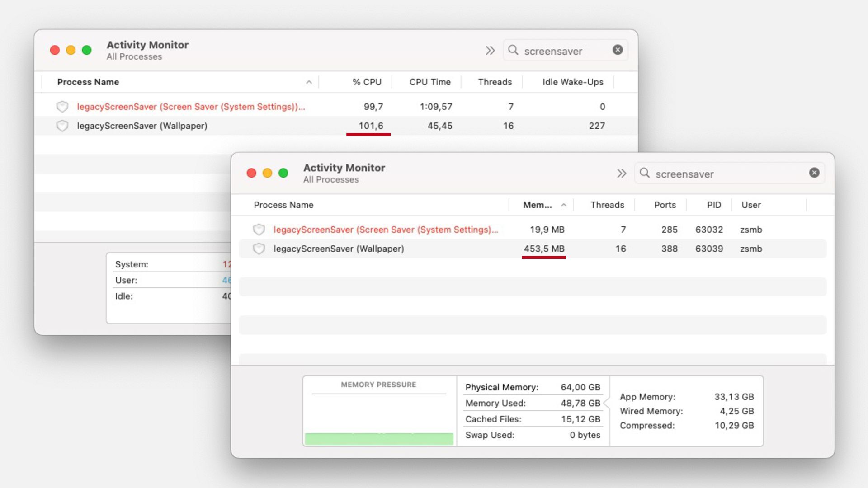The width and height of the screenshot is (868, 488).
Task: Click shield icon beside red legacyScreenSaver CPU row
Action: 62,107
